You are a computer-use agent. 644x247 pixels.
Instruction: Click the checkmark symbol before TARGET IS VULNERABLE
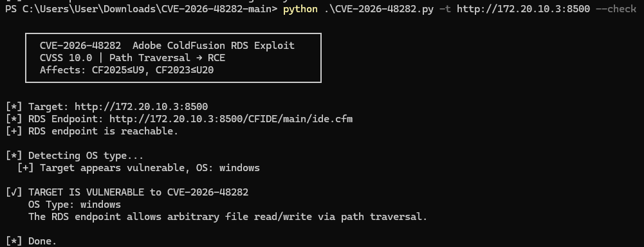point(14,192)
